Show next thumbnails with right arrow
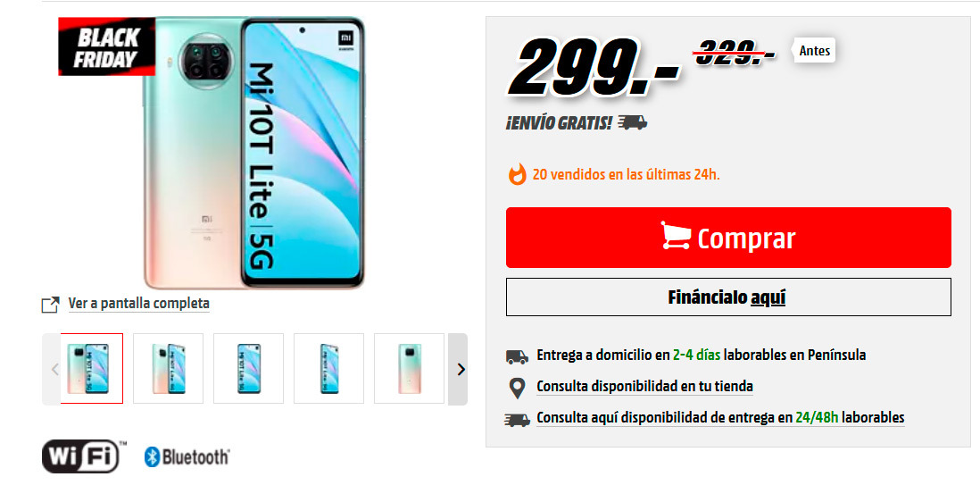 [459, 369]
